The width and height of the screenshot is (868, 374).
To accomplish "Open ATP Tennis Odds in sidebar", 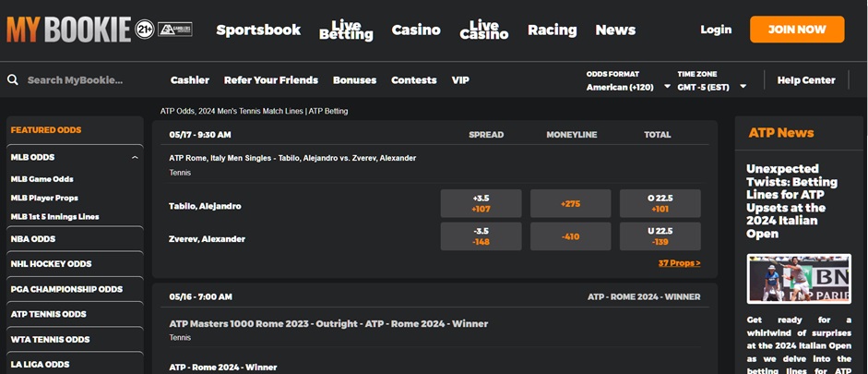I will point(48,314).
